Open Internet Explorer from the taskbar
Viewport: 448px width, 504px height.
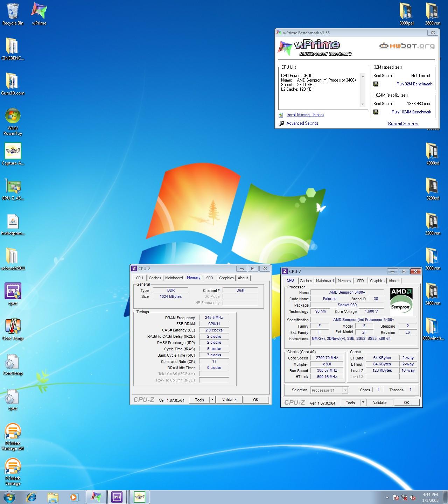[31, 497]
